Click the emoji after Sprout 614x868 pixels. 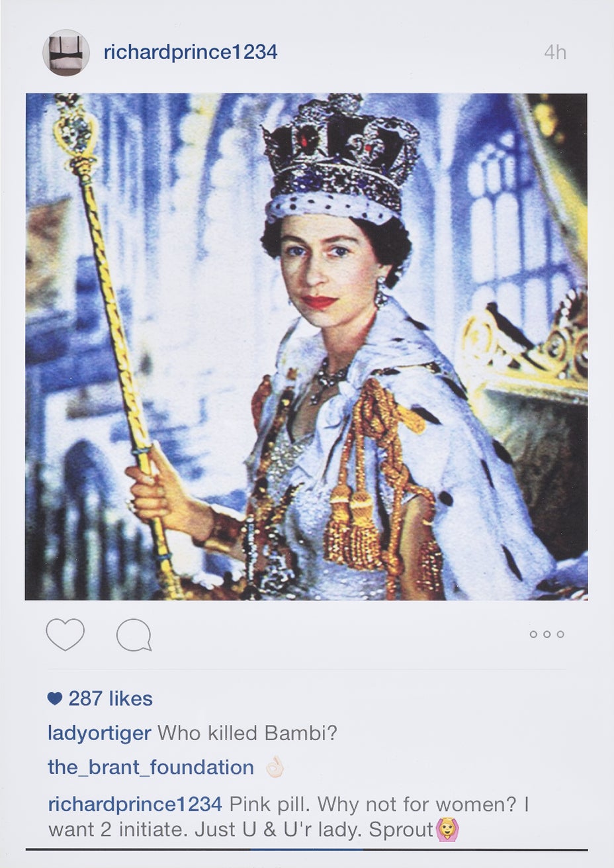(x=448, y=829)
